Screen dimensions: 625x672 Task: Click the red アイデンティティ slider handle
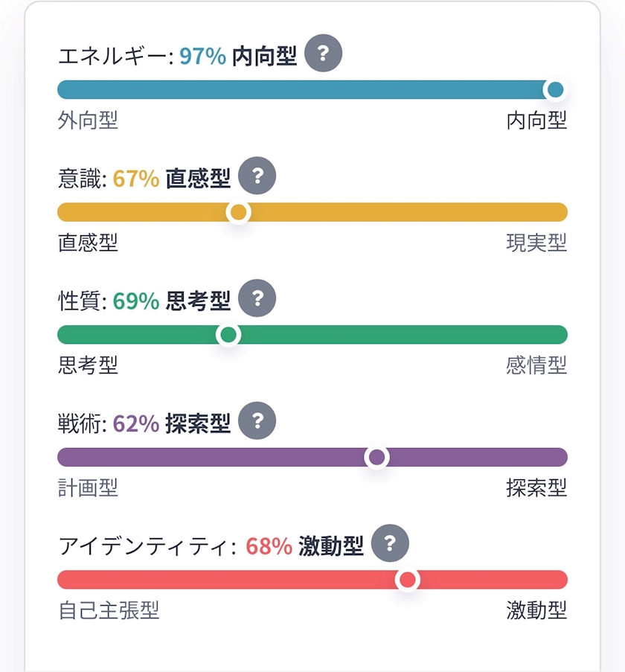tap(408, 580)
